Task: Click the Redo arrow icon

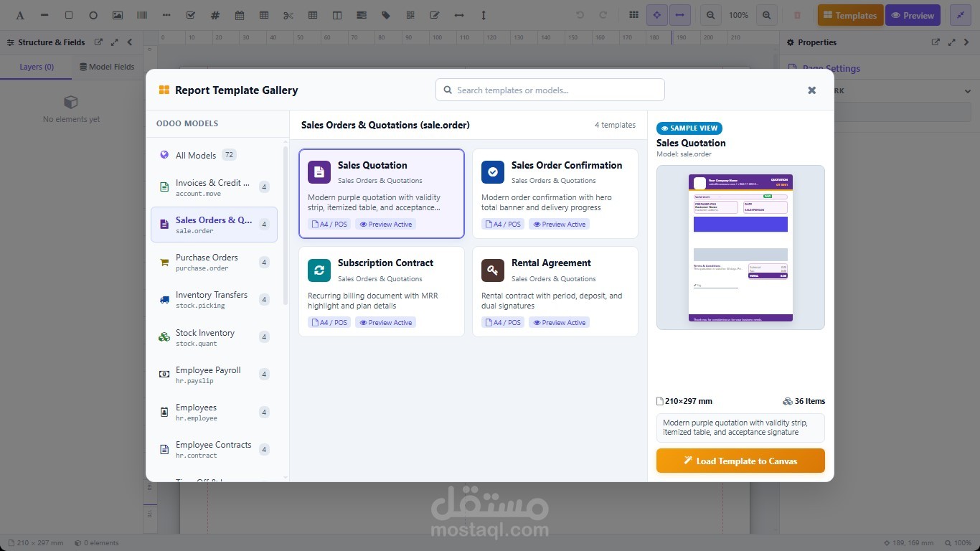Action: click(603, 15)
